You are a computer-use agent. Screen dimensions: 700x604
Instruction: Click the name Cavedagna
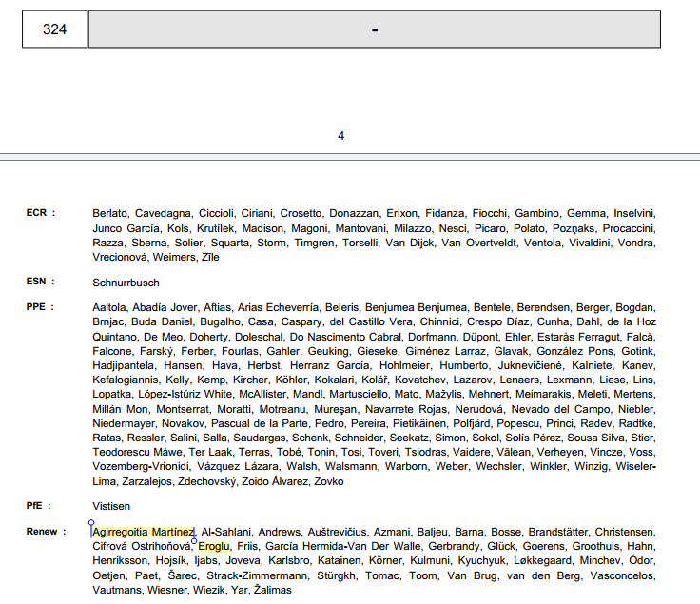(x=163, y=213)
